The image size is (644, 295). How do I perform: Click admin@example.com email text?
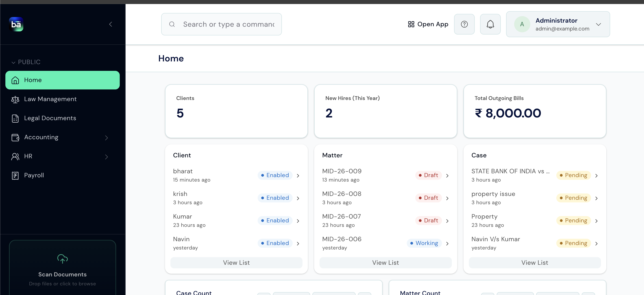[x=562, y=29]
